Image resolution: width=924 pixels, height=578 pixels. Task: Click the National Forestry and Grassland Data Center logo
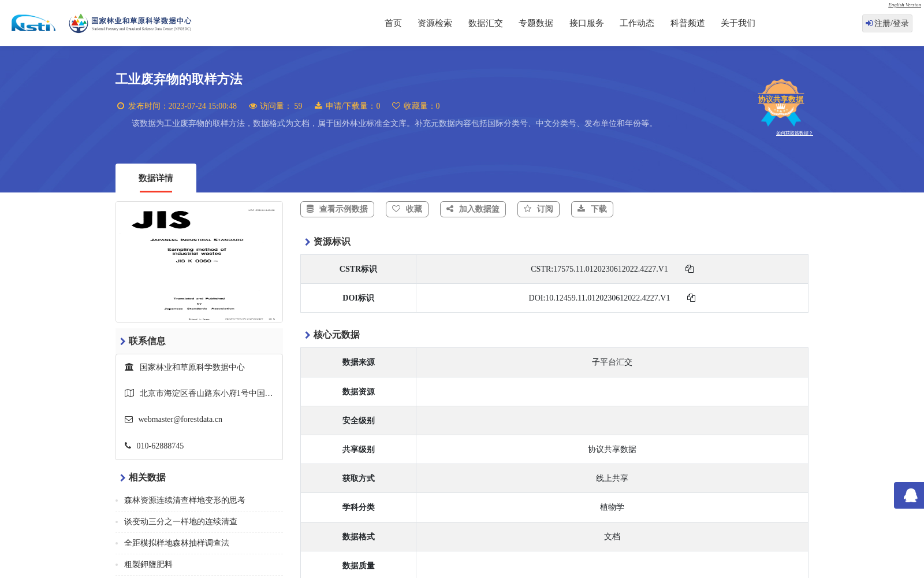pyautogui.click(x=130, y=23)
